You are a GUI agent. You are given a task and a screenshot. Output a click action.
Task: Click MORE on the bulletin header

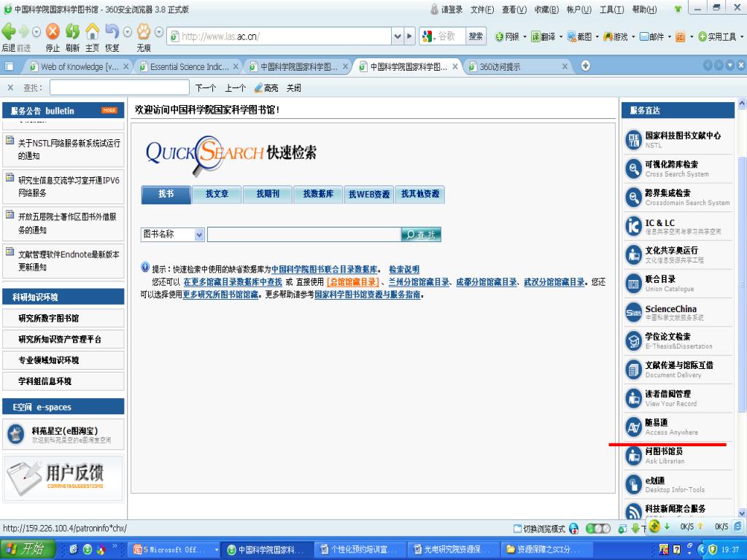pos(109,110)
